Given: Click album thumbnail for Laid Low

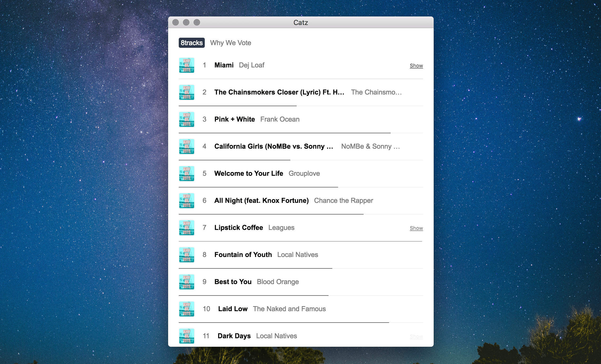Looking at the screenshot, I should [x=186, y=309].
